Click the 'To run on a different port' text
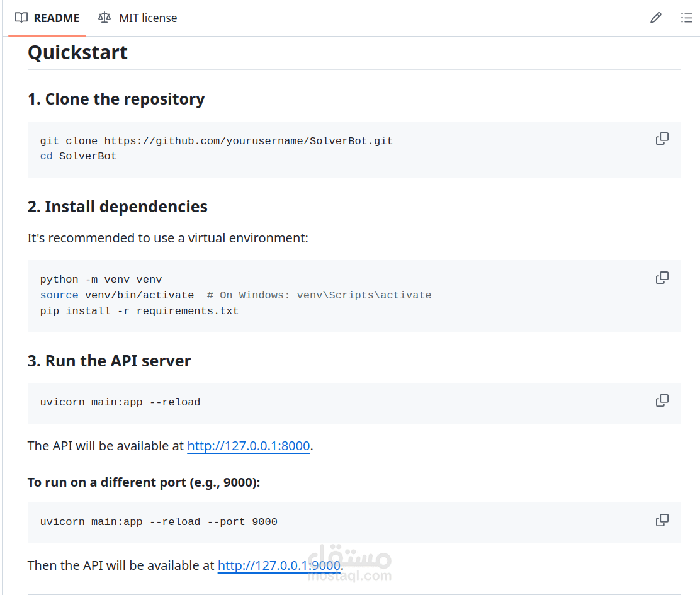 pos(144,482)
